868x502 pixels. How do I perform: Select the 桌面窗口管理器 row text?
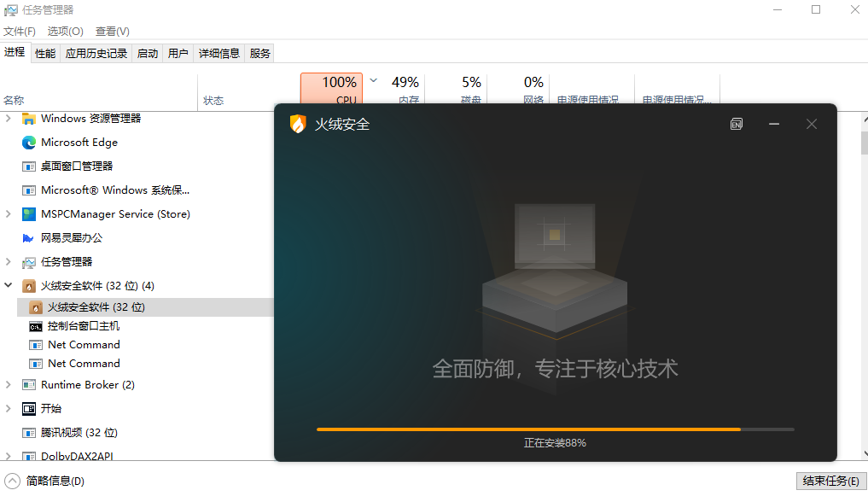tap(77, 166)
